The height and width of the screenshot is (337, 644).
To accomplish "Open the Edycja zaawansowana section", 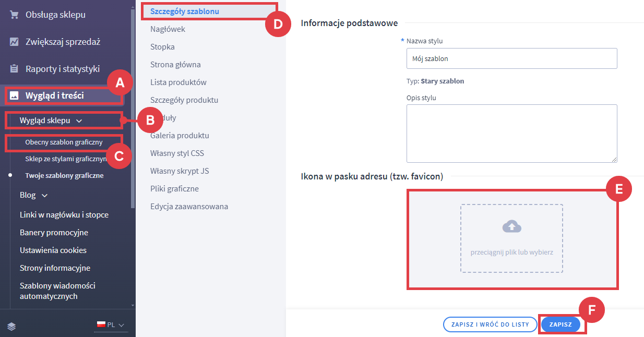I will pos(189,207).
